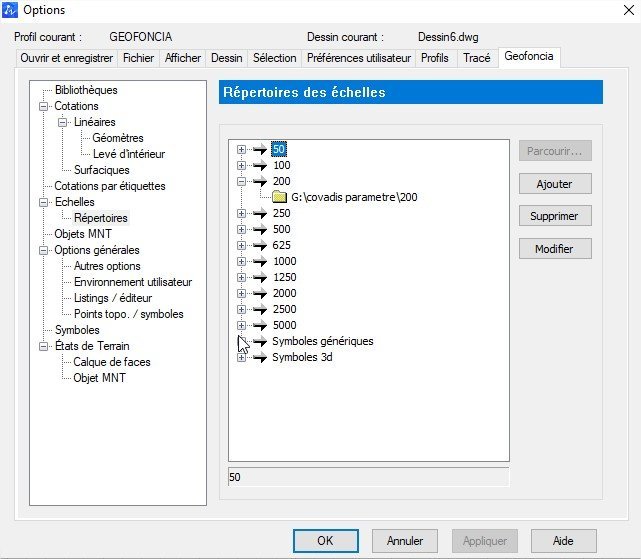The height and width of the screenshot is (559, 641).
Task: Click the arrow icon beside scale 5000
Action: coord(260,325)
